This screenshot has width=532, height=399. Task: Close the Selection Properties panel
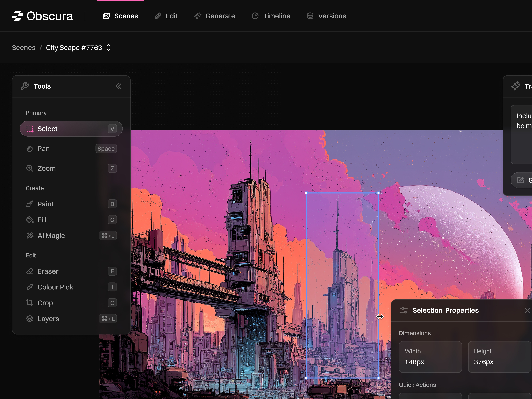click(527, 310)
